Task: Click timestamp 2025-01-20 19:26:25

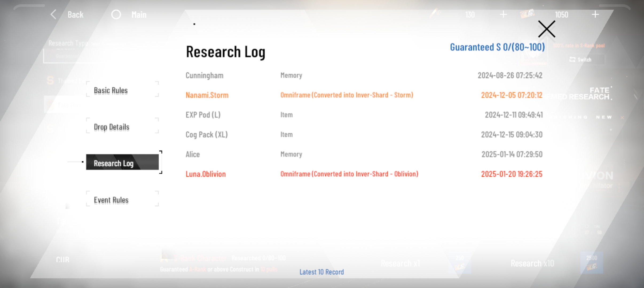Action: [x=512, y=174]
